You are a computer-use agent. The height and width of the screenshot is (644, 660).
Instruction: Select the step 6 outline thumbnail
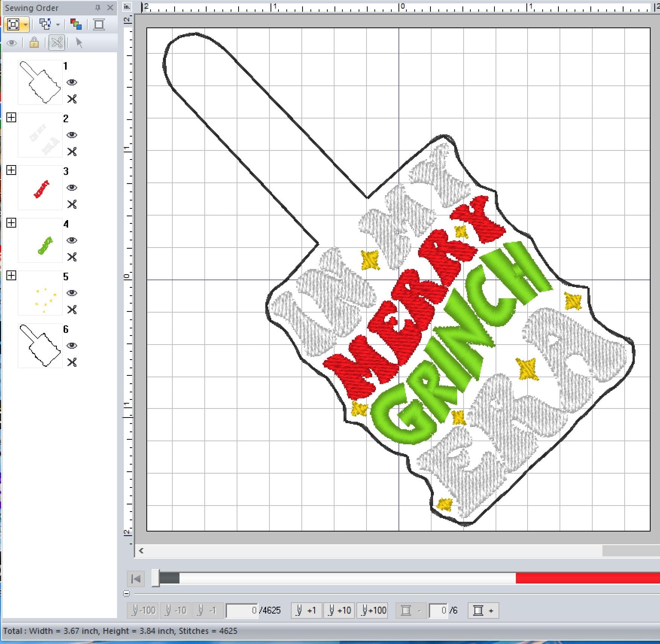40,346
